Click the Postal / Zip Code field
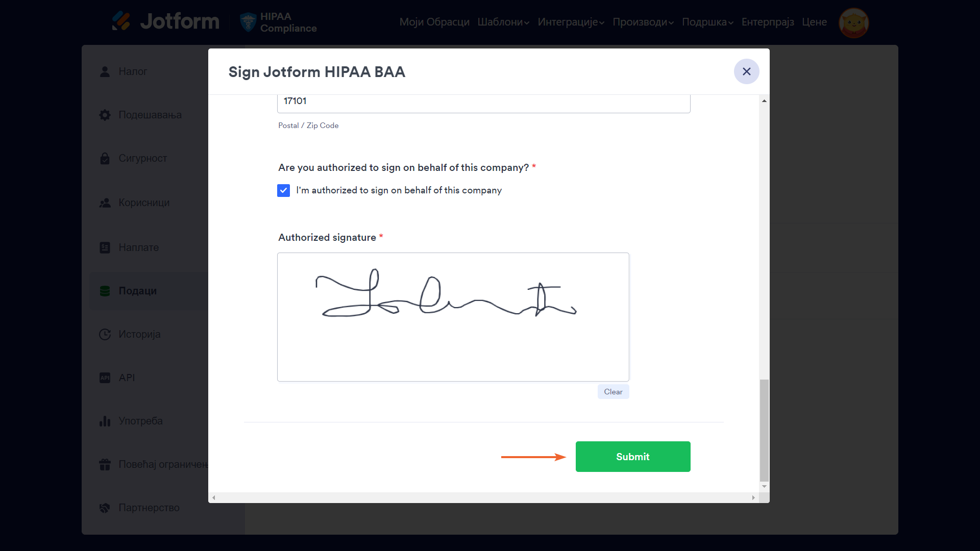The image size is (980, 551). coord(483,102)
